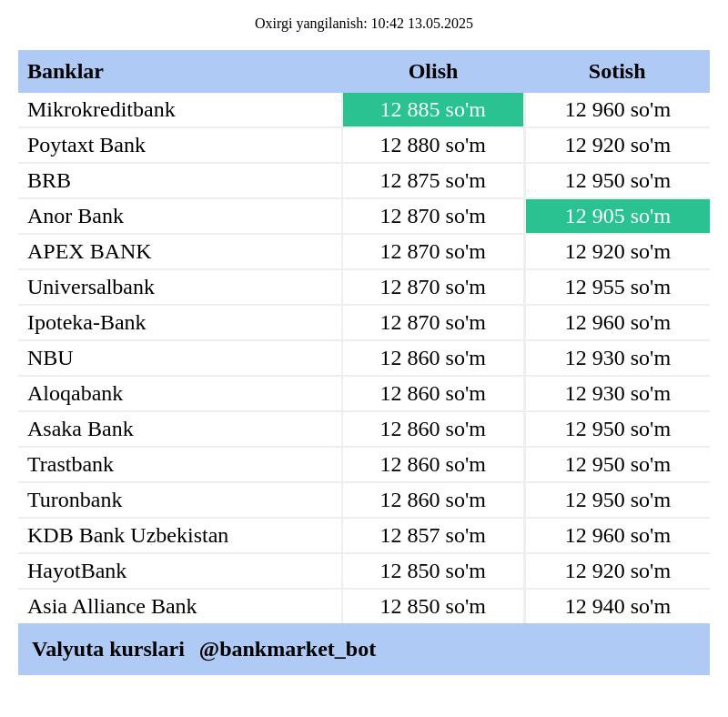
Task: Click the Olish column header
Action: coord(433,72)
